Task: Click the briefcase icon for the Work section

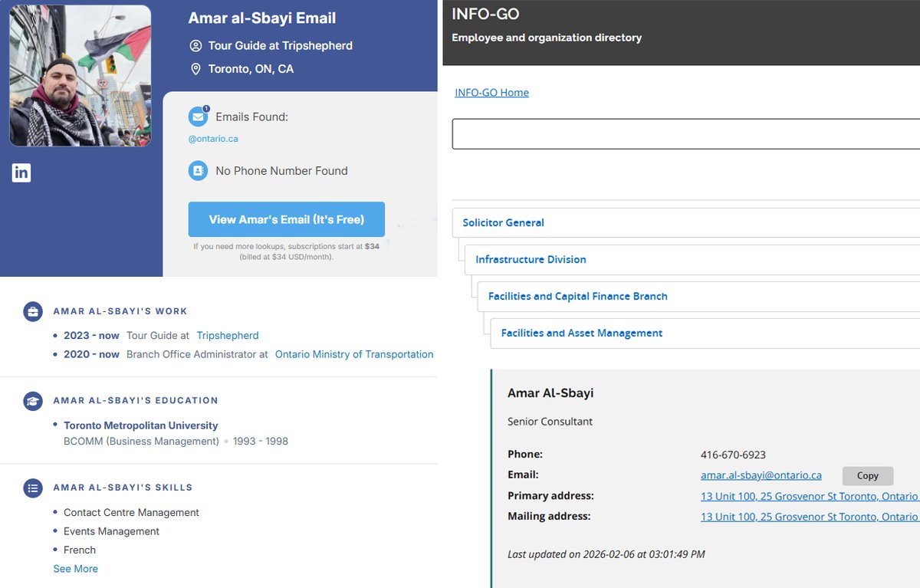Action: [33, 311]
